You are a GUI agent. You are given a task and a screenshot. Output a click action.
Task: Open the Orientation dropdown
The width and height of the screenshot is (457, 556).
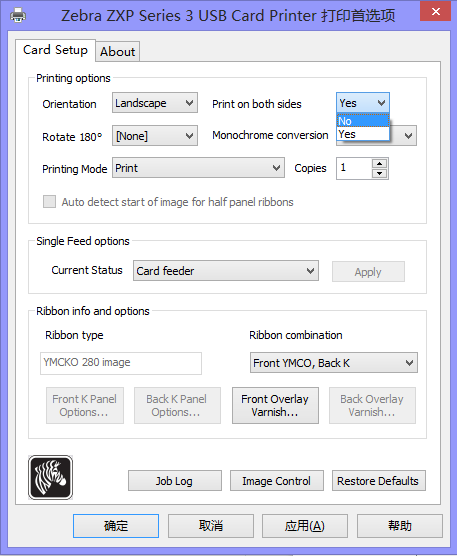[x=155, y=103]
